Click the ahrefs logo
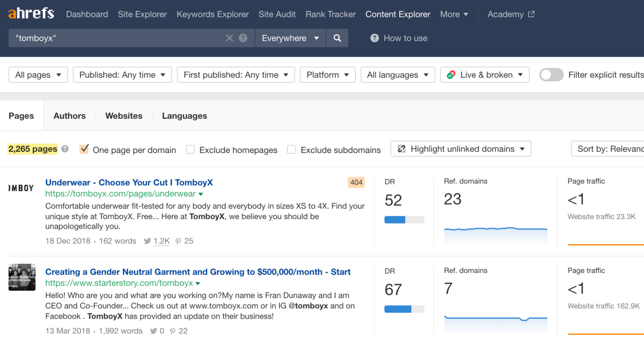Viewport: 644px width, 344px height. coord(31,14)
